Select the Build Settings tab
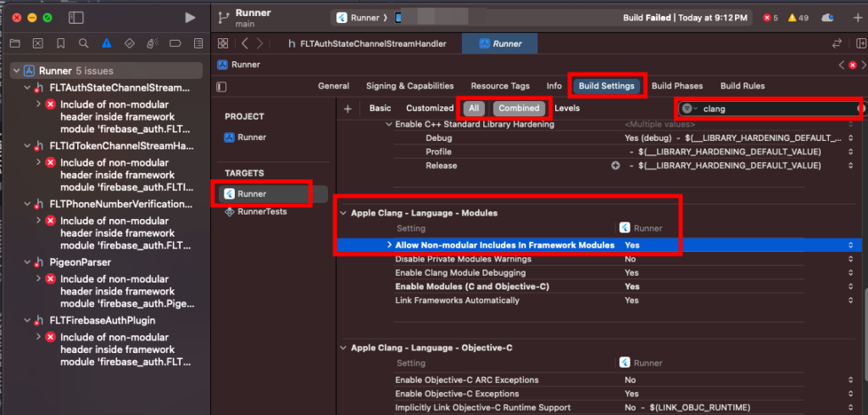The width and height of the screenshot is (868, 415). click(x=606, y=86)
